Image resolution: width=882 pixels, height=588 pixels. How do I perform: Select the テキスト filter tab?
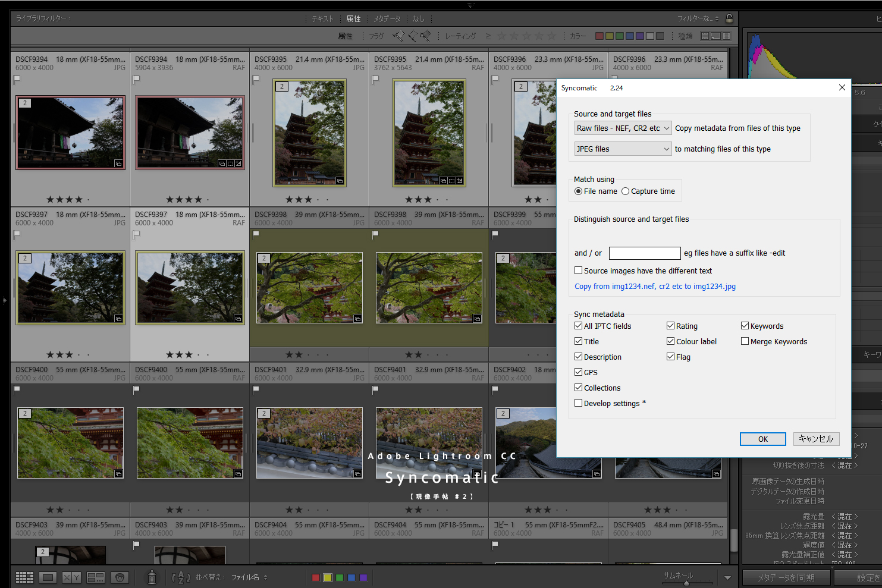(322, 19)
